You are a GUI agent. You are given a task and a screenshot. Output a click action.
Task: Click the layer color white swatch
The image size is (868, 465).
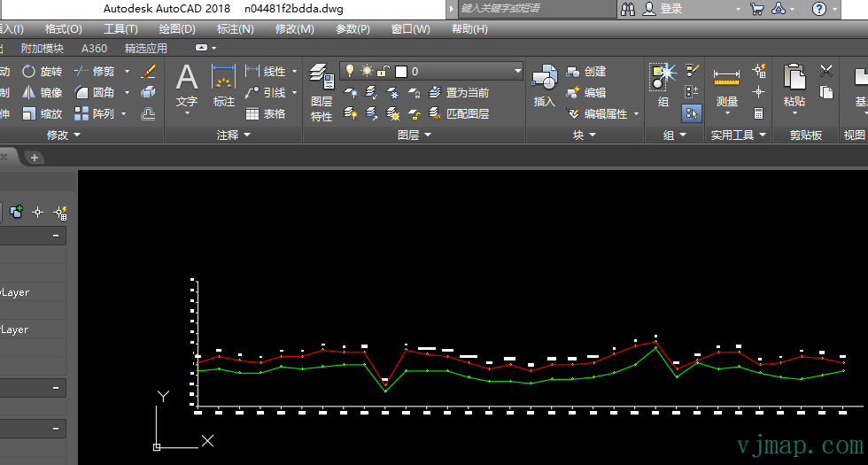tap(401, 72)
